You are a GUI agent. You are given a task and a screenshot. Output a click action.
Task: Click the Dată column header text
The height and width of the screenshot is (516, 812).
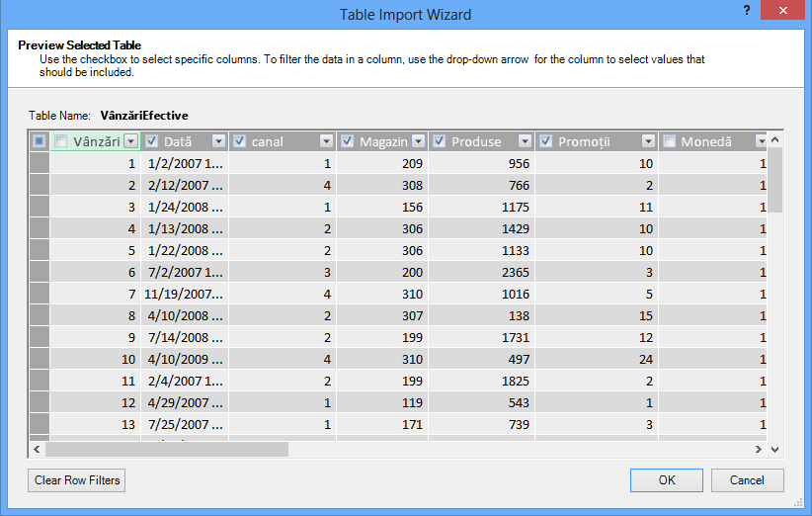tap(178, 141)
